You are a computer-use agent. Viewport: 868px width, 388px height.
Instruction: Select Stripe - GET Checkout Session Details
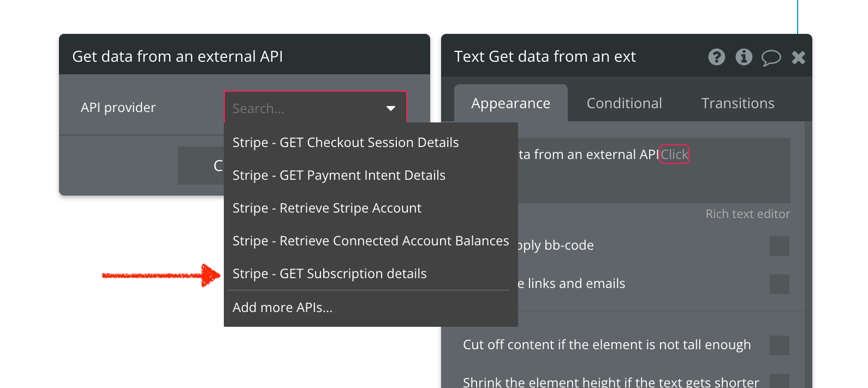pos(346,143)
